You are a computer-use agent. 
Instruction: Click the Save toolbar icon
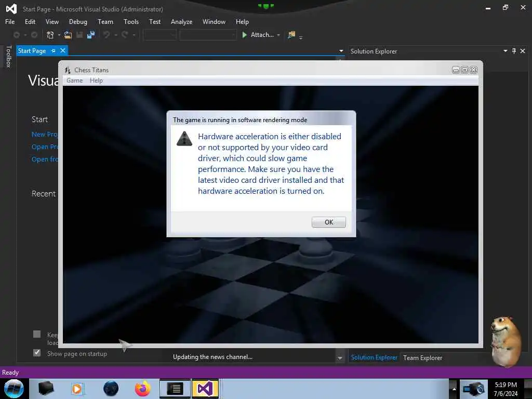click(79, 35)
